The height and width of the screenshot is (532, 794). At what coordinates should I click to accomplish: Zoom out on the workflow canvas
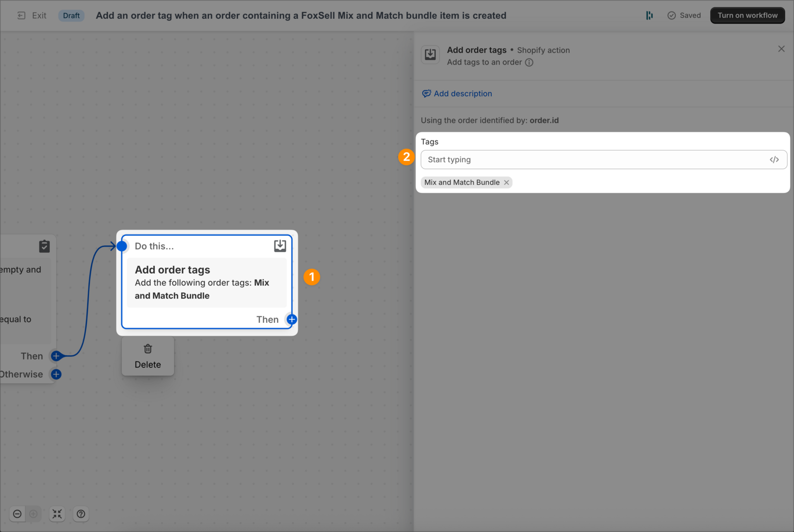coord(17,514)
